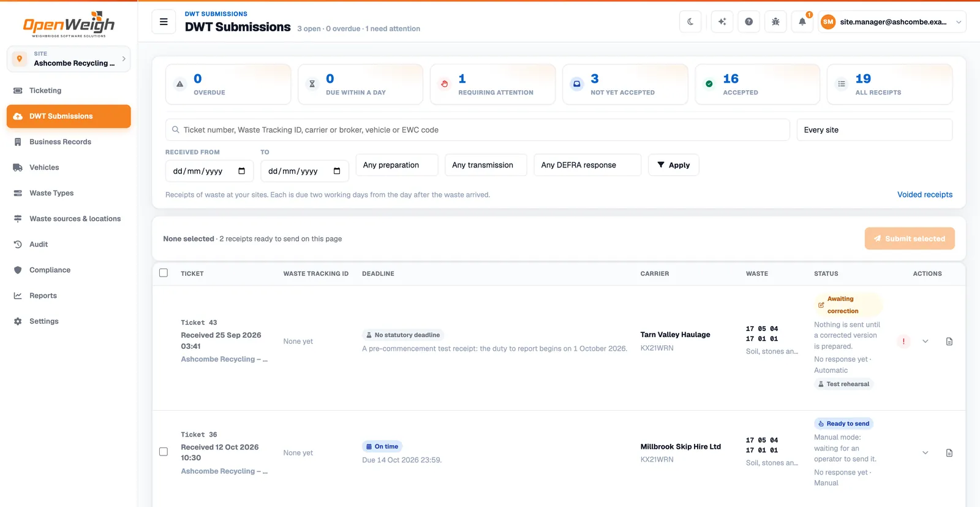Open Audit in sidebar

pyautogui.click(x=69, y=245)
